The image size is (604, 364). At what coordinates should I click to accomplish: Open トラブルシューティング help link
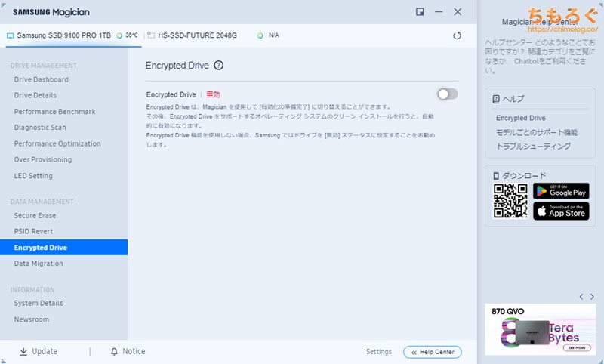point(533,147)
